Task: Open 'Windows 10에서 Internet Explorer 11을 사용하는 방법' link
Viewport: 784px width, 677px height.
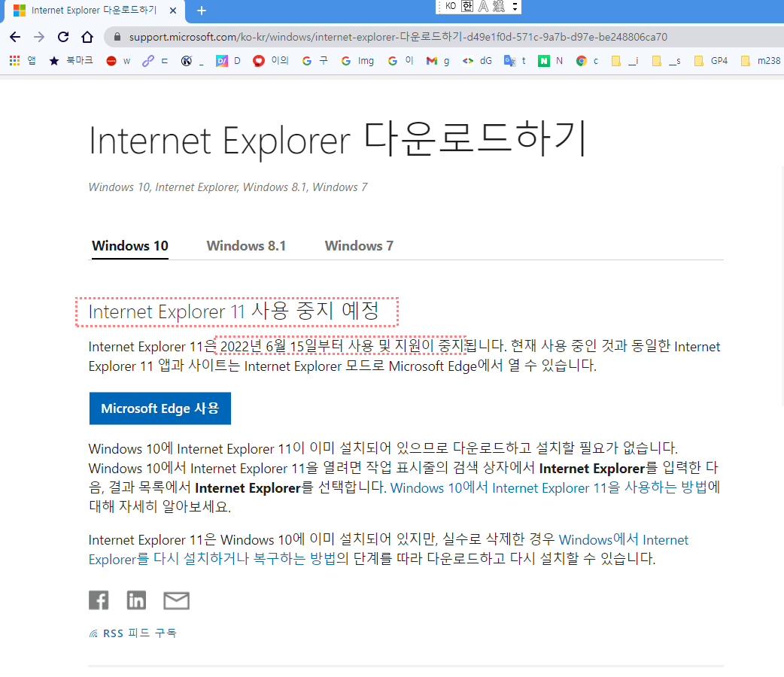Action: click(x=548, y=487)
